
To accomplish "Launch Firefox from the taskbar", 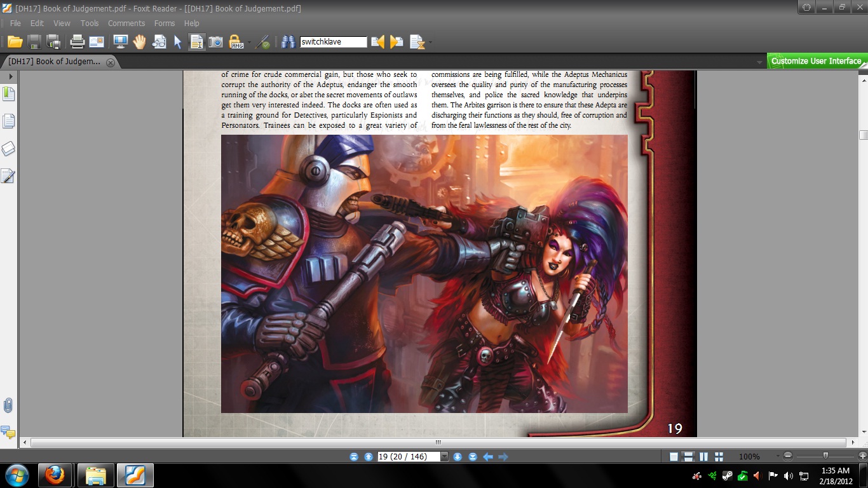I will (x=55, y=475).
